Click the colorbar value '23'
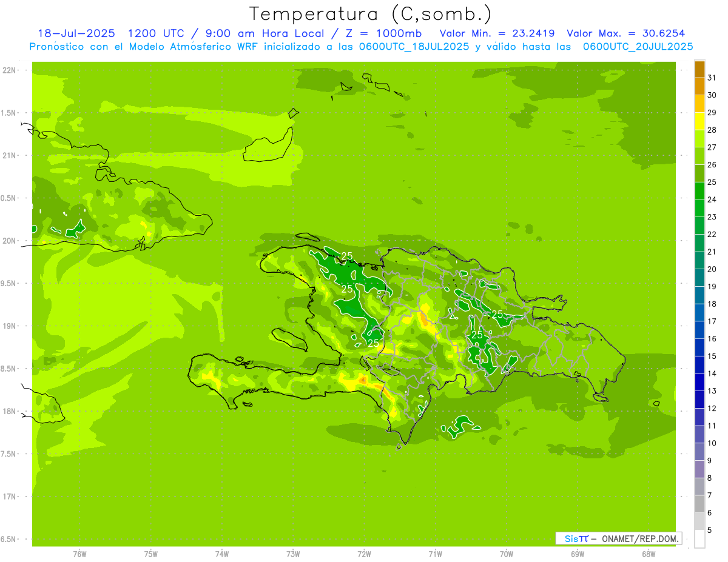 tap(712, 216)
